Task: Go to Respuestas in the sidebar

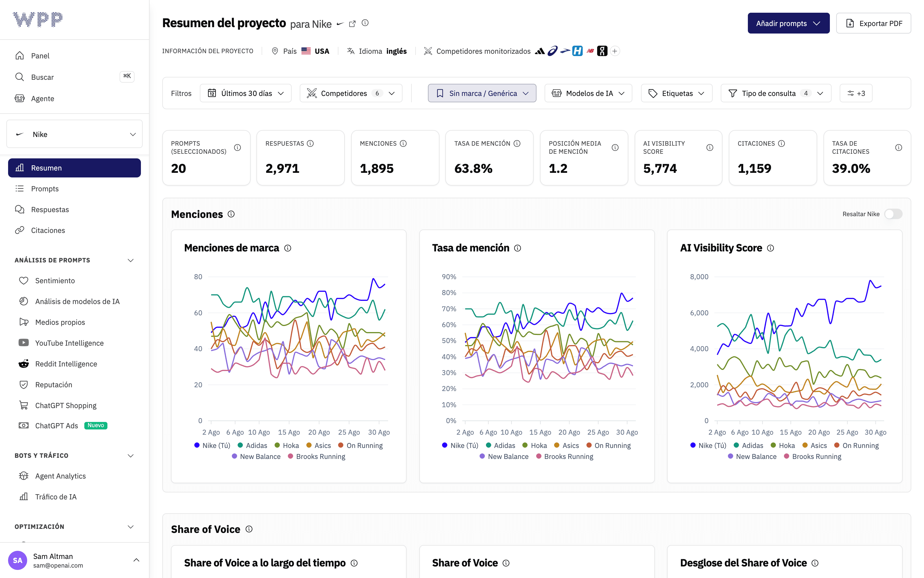Action: click(x=74, y=210)
